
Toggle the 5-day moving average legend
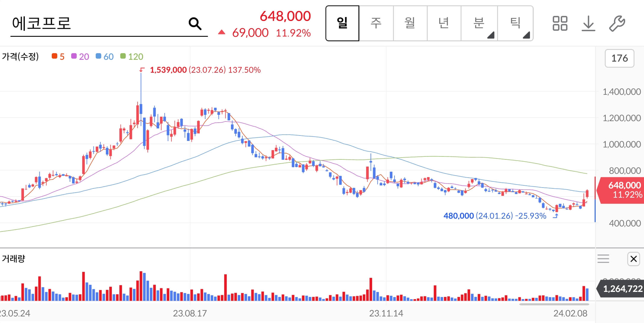click(x=58, y=57)
